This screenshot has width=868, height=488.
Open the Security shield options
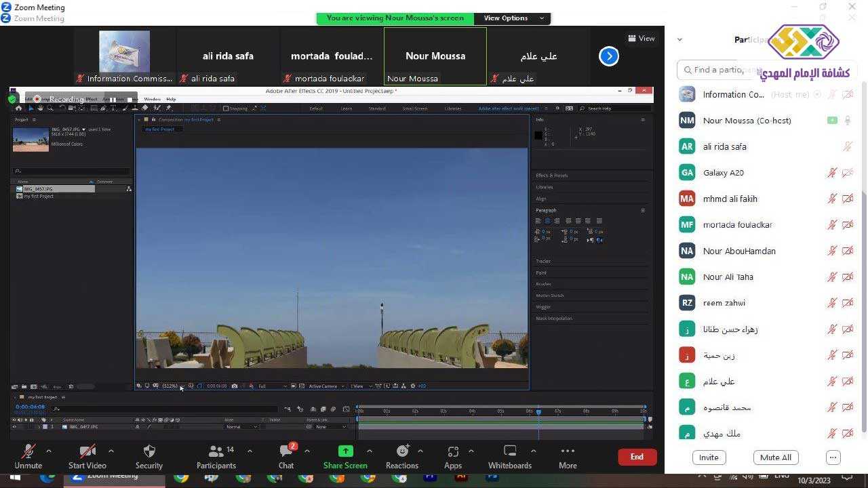pos(149,452)
